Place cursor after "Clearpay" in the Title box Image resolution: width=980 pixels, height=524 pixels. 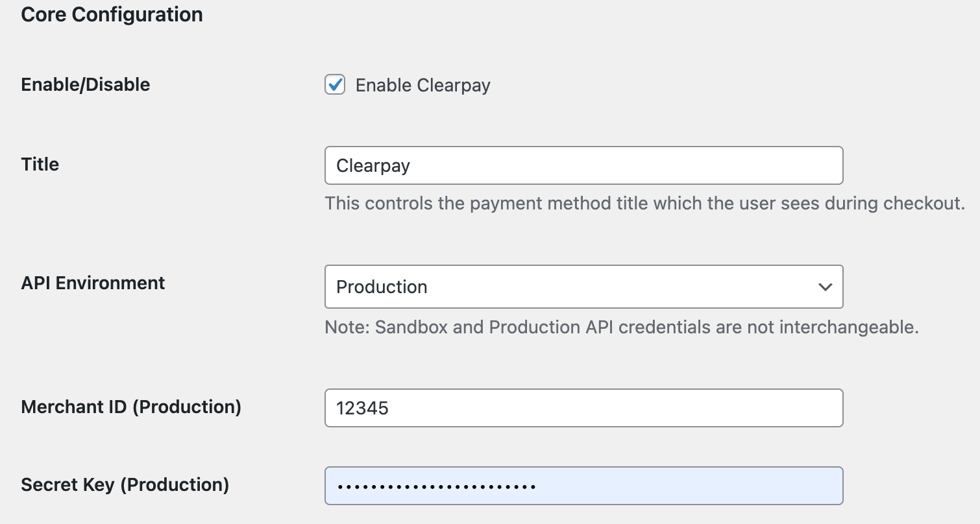point(411,166)
